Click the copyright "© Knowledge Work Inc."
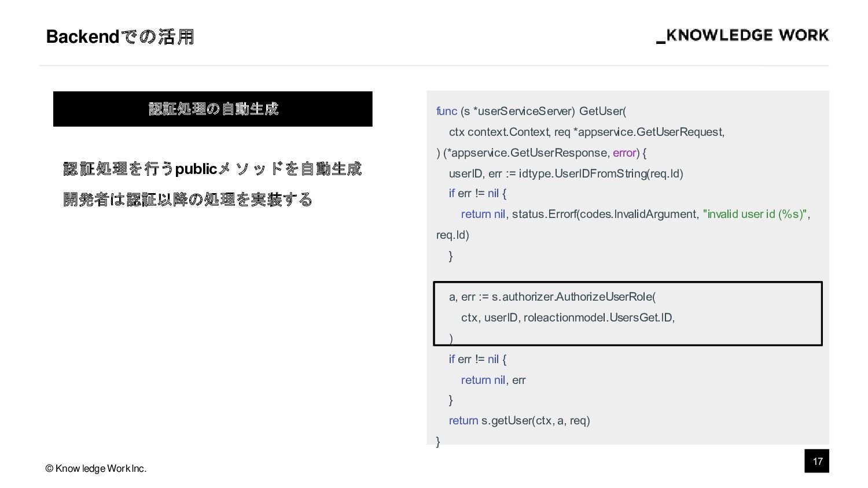Image resolution: width=868 pixels, height=488 pixels. pyautogui.click(x=96, y=468)
